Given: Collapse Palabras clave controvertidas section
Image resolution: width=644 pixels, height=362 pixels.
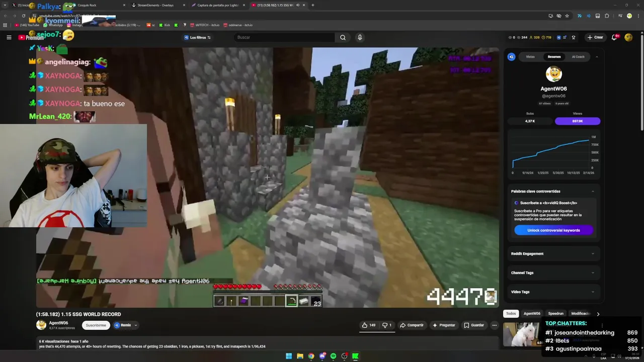Looking at the screenshot, I should (593, 191).
